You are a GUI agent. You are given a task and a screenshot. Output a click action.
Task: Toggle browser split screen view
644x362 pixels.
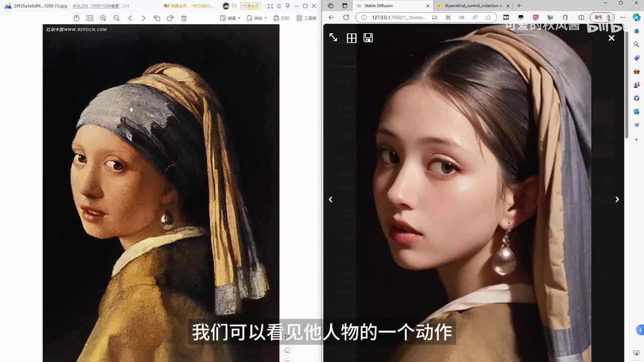pyautogui.click(x=581, y=18)
